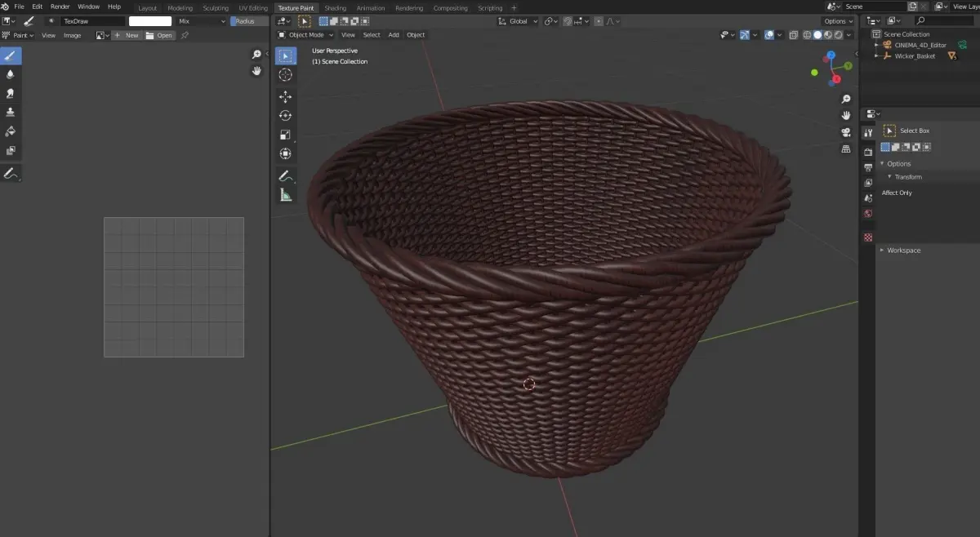The image size is (980, 537).
Task: Click the image editor pan hand icon
Action: point(256,71)
